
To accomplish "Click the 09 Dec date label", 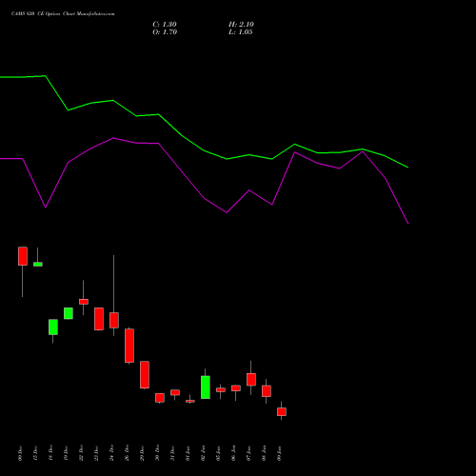I will (20, 453).
